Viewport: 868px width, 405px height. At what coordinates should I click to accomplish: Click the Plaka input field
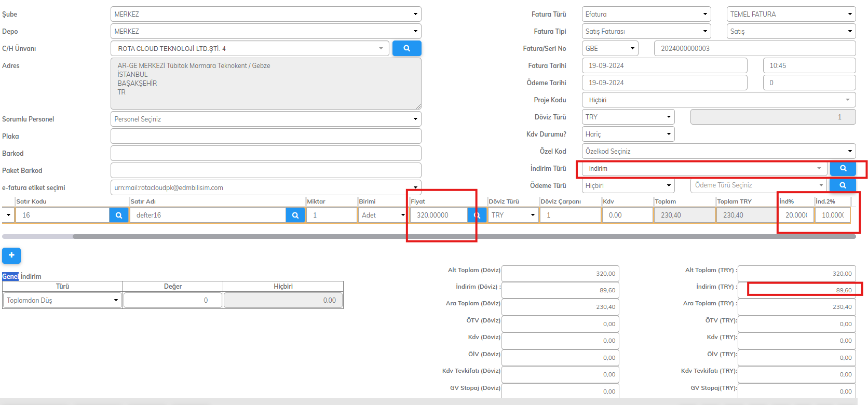click(x=265, y=136)
